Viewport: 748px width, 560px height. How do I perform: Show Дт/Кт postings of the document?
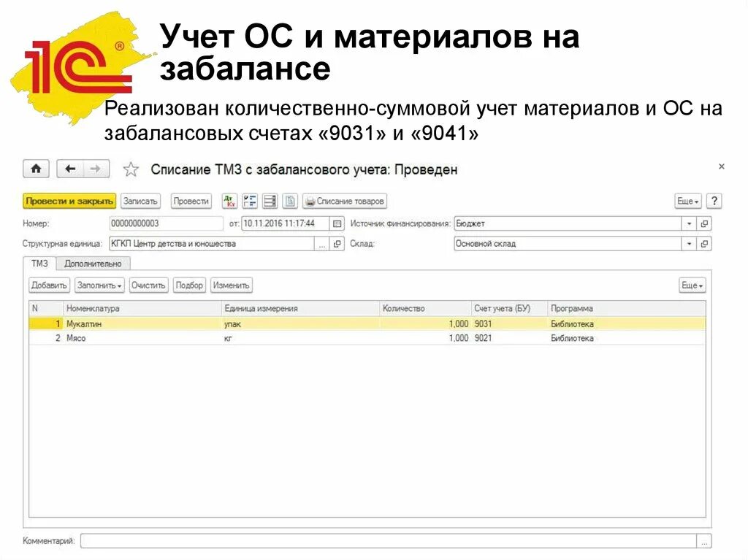pos(229,202)
